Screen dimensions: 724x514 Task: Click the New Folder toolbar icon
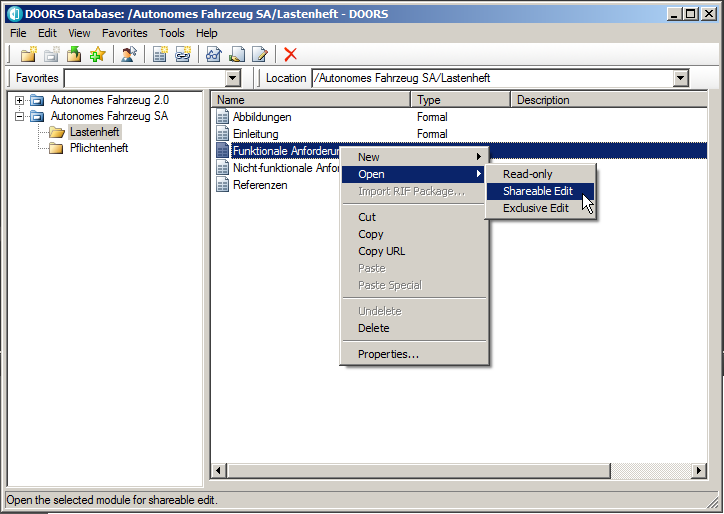point(29,55)
